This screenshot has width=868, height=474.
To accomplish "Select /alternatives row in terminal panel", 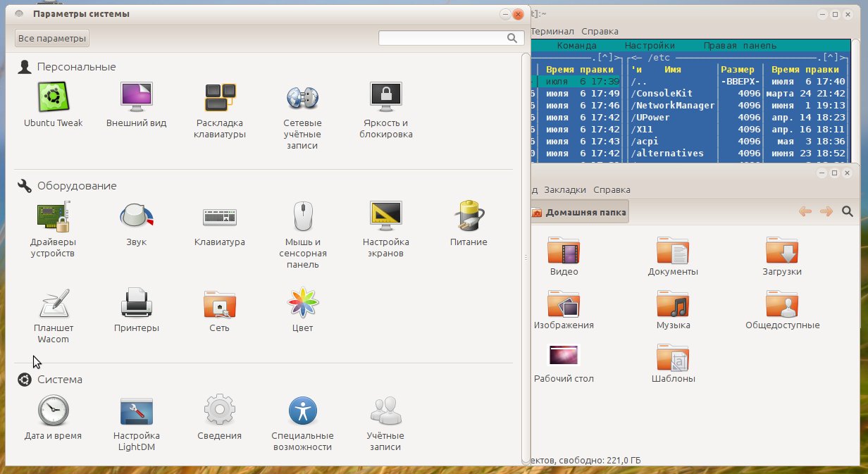I will point(738,153).
